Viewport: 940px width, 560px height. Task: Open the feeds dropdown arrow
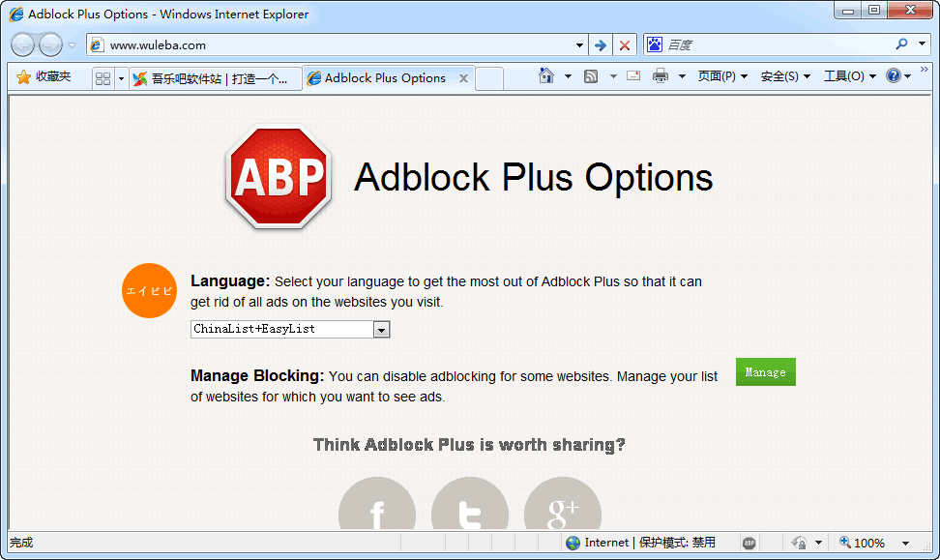[x=613, y=76]
